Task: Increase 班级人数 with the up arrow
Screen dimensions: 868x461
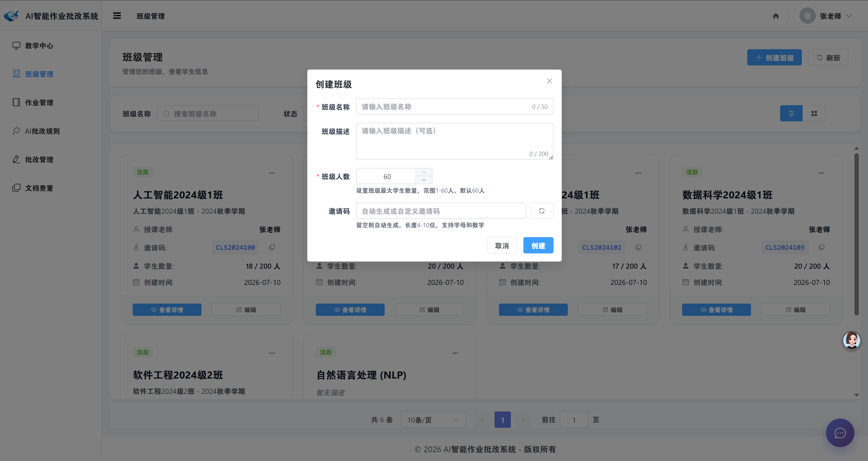Action: click(424, 172)
